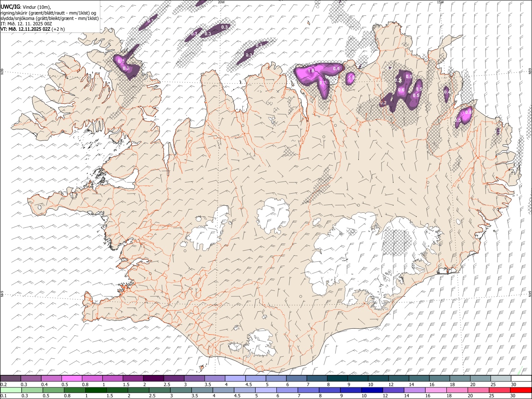
Task: Pick the white snow swatch between 25 and 30
Action: (500, 378)
